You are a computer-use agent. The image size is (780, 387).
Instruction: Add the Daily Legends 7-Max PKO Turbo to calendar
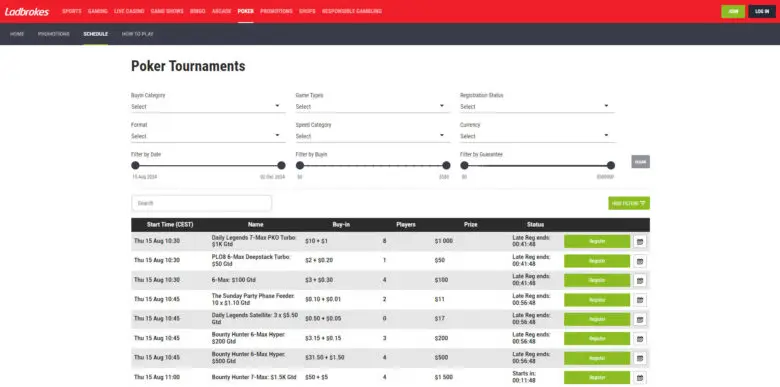pyautogui.click(x=640, y=241)
